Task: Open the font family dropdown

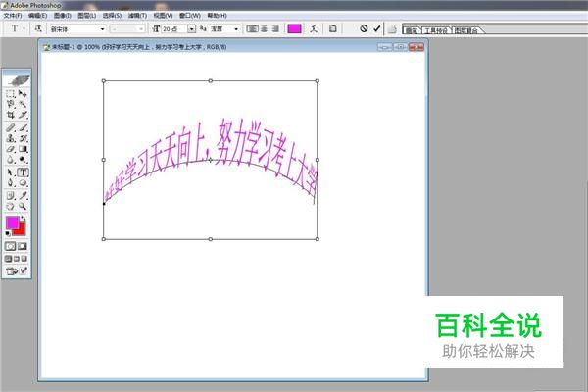Action: [102, 28]
